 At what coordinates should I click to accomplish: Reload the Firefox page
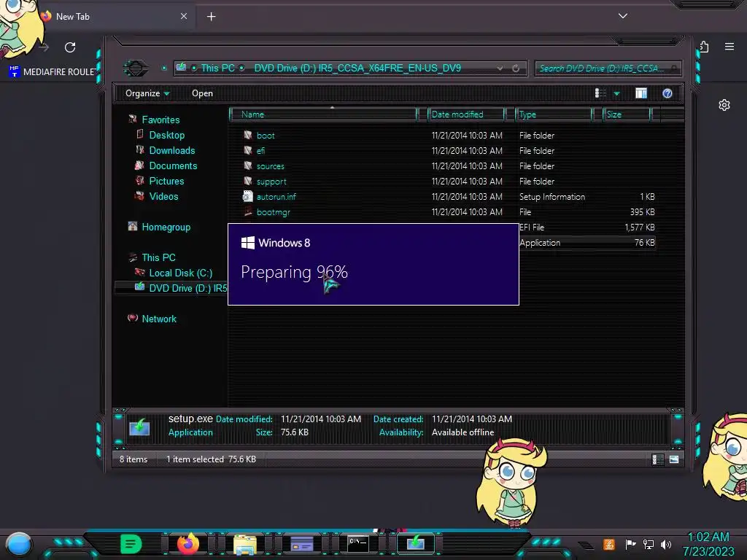[x=70, y=47]
